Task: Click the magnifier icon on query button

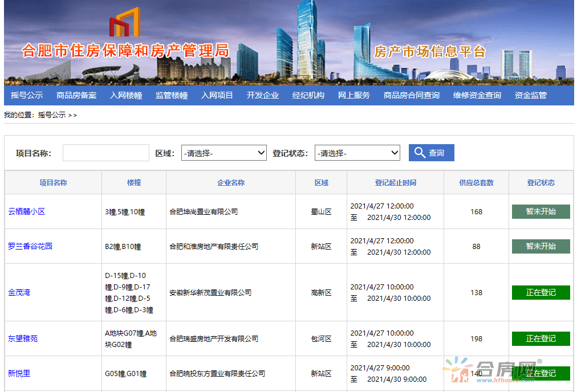Action: coord(420,153)
